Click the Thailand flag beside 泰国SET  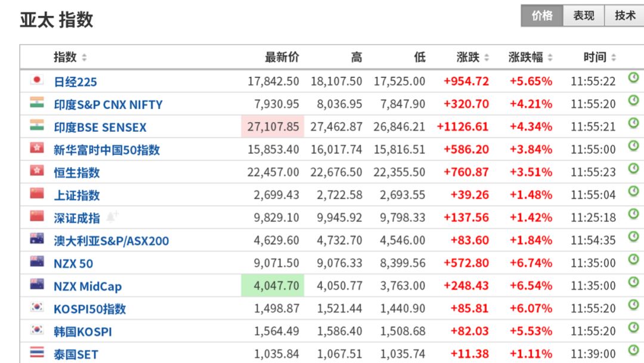37,352
